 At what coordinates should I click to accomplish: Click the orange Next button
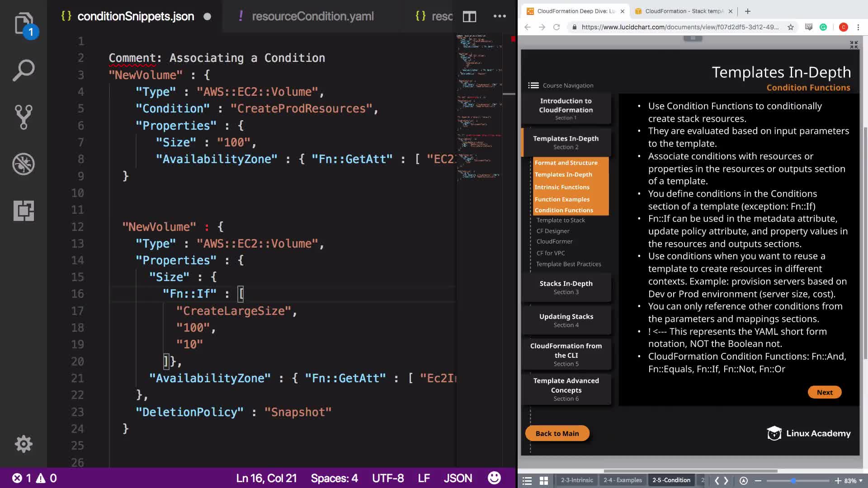[x=824, y=392]
